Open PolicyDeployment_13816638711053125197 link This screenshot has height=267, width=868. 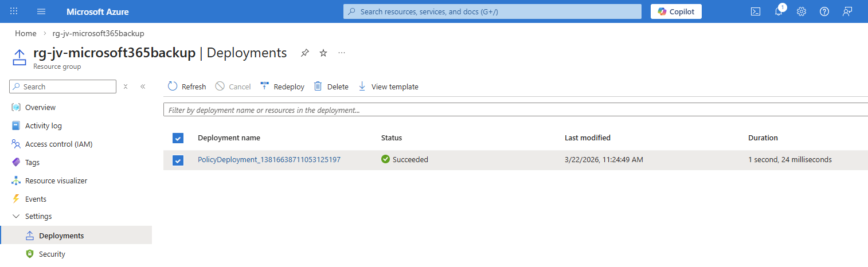269,160
